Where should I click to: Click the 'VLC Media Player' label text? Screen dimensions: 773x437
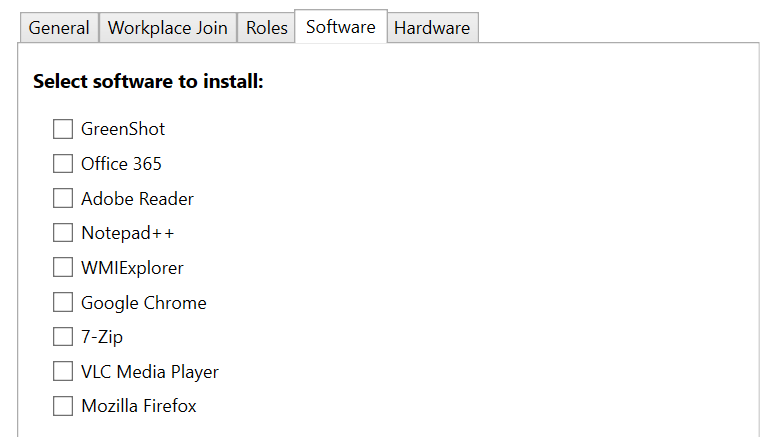coord(150,372)
